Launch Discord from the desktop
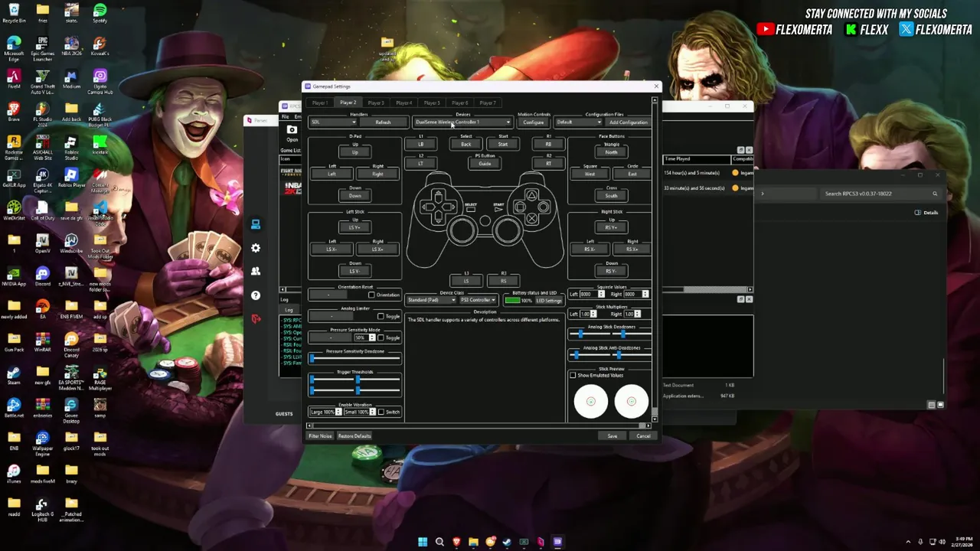980x551 pixels. pyautogui.click(x=43, y=276)
